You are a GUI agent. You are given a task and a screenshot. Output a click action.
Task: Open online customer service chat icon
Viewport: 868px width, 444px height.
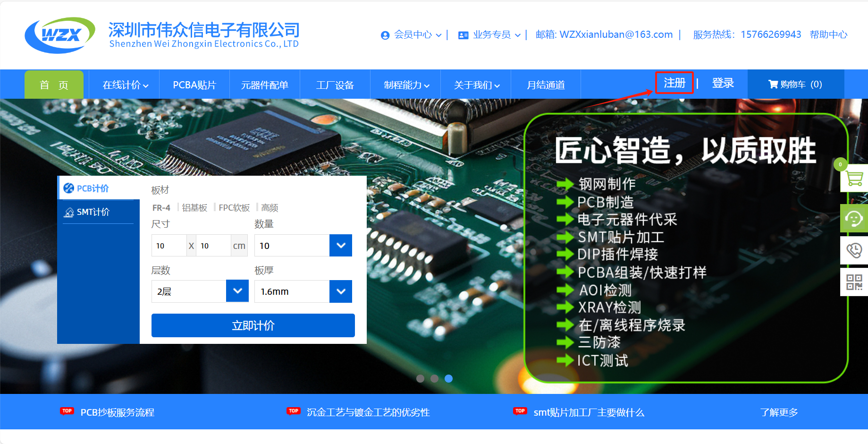pos(853,219)
